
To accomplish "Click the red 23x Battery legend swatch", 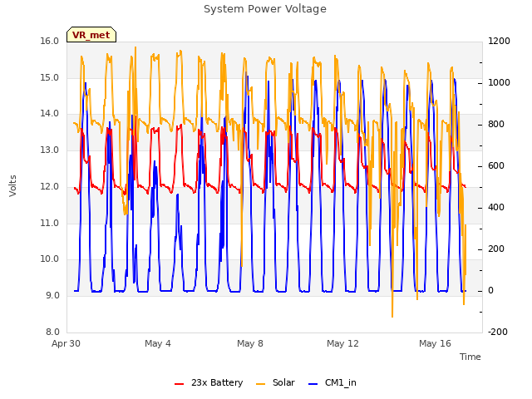I will pyautogui.click(x=180, y=384).
